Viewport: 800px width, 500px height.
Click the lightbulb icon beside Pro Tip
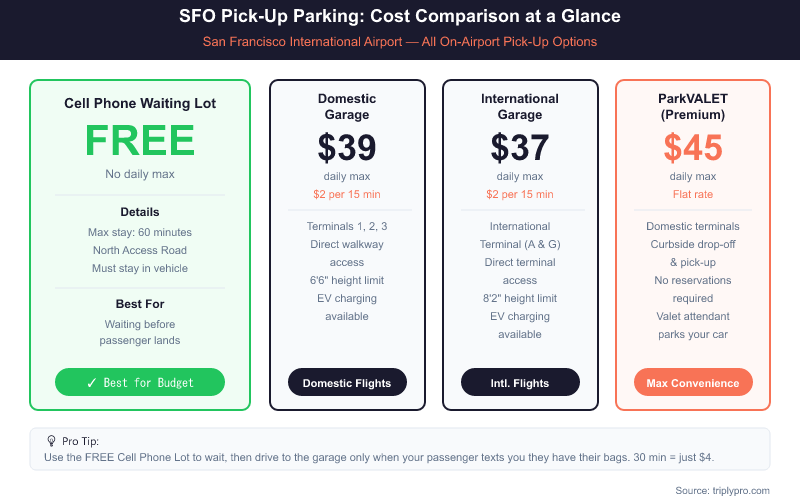[51, 441]
